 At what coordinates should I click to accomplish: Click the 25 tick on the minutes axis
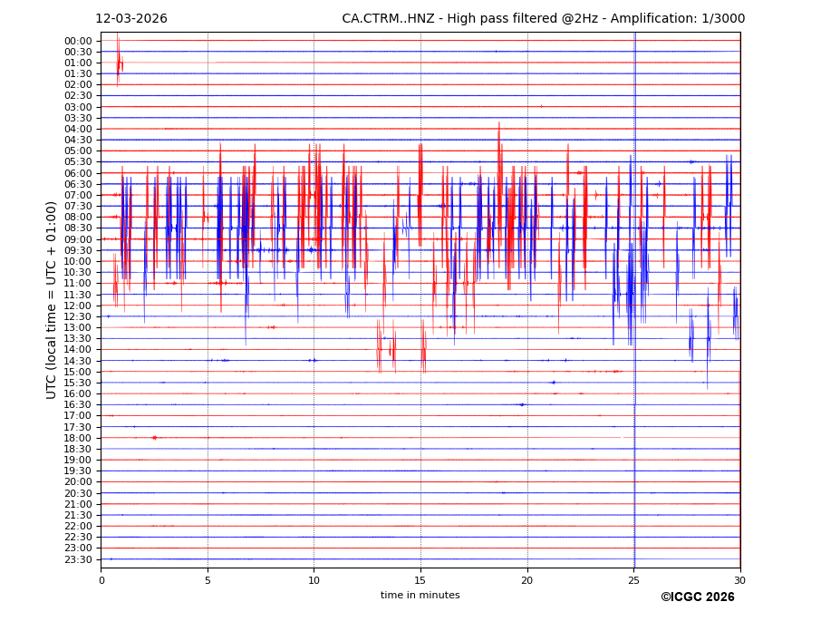tap(633, 580)
